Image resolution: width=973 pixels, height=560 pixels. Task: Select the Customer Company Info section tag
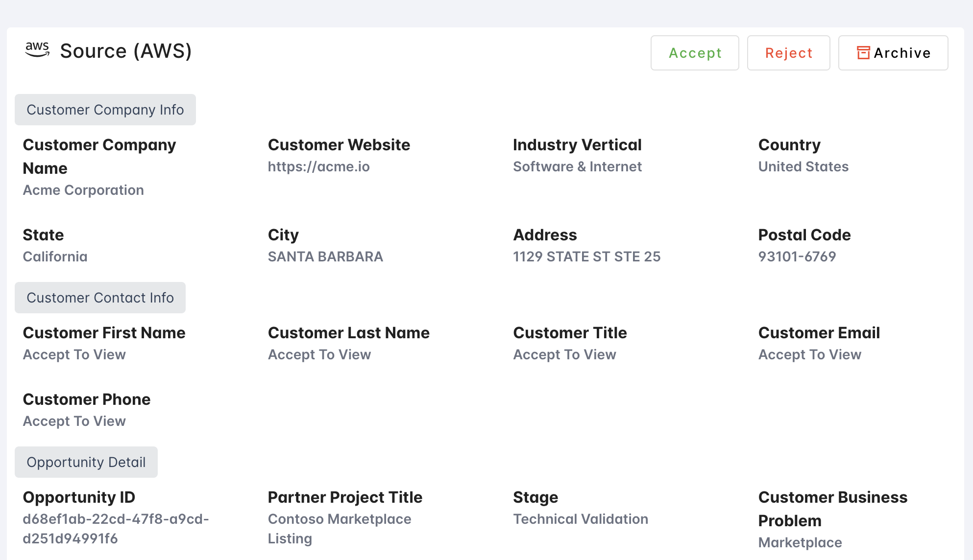(x=105, y=110)
